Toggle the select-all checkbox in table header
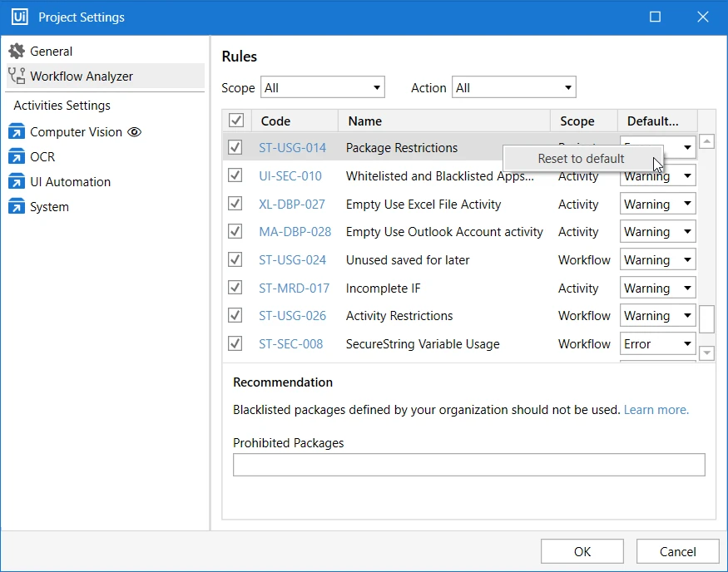The height and width of the screenshot is (572, 728). [x=235, y=121]
